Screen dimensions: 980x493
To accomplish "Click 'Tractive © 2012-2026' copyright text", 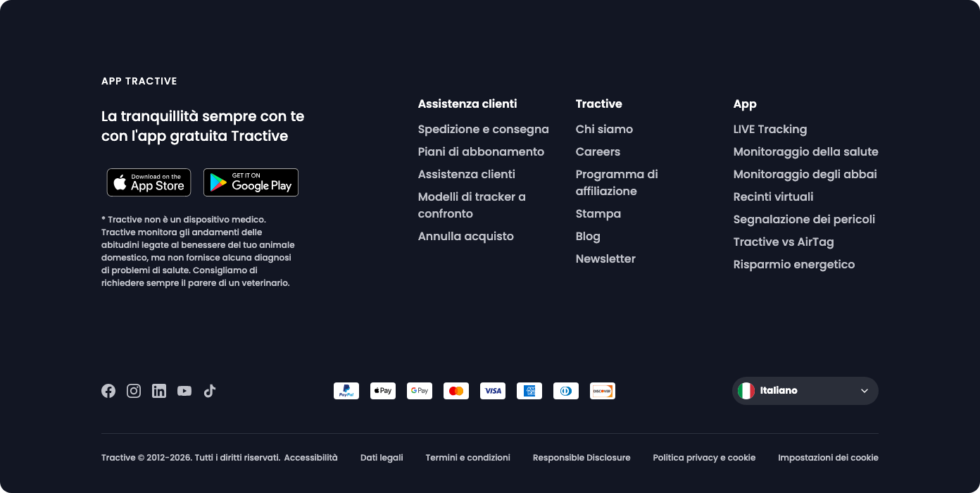I will pos(191,458).
